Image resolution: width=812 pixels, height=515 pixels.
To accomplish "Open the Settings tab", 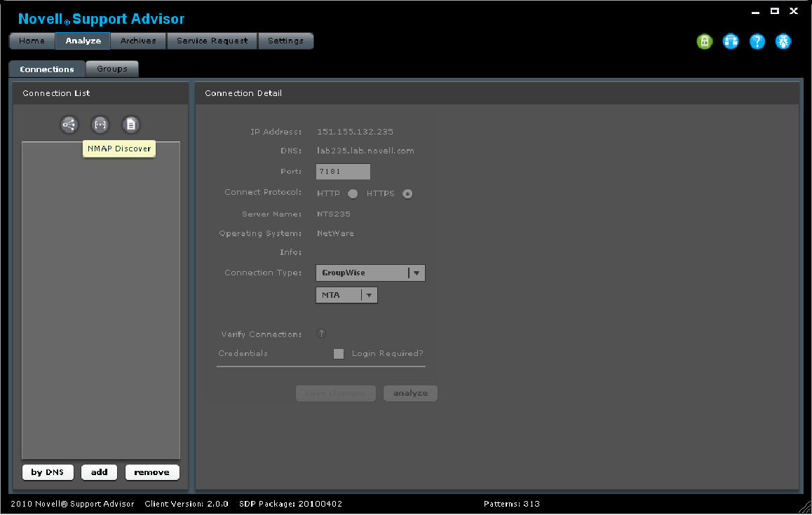I will [x=285, y=41].
